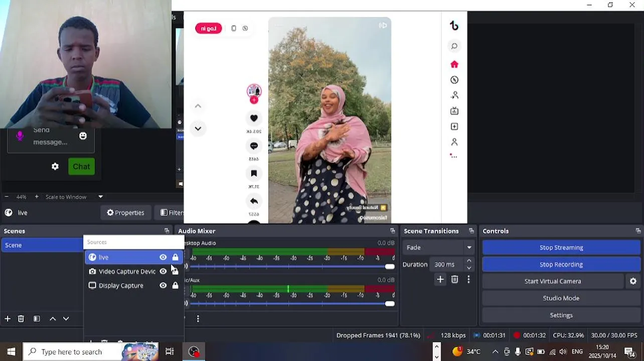
Task: Click the Desktop Audio volume slider handle
Action: click(x=390, y=266)
